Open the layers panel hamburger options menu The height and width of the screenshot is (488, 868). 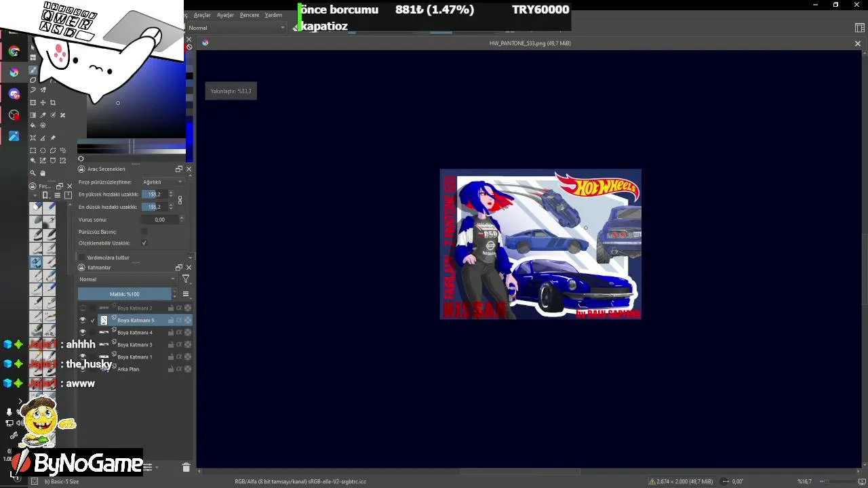tap(186, 294)
